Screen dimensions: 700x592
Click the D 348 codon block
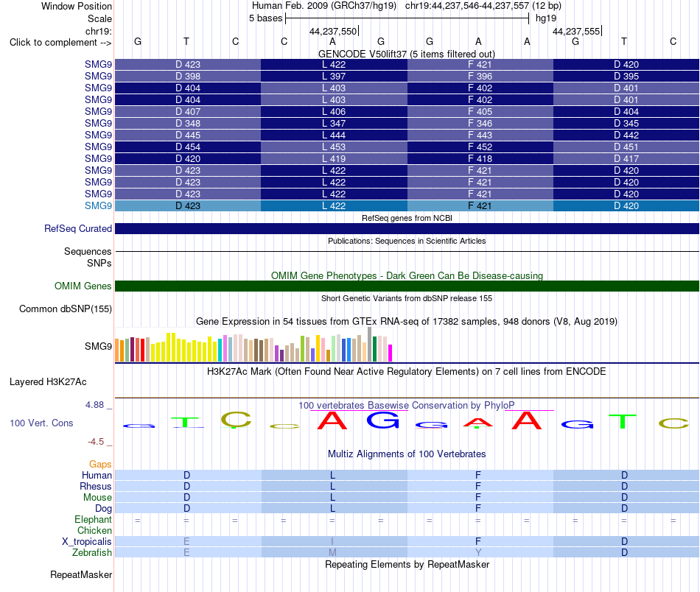click(x=188, y=123)
